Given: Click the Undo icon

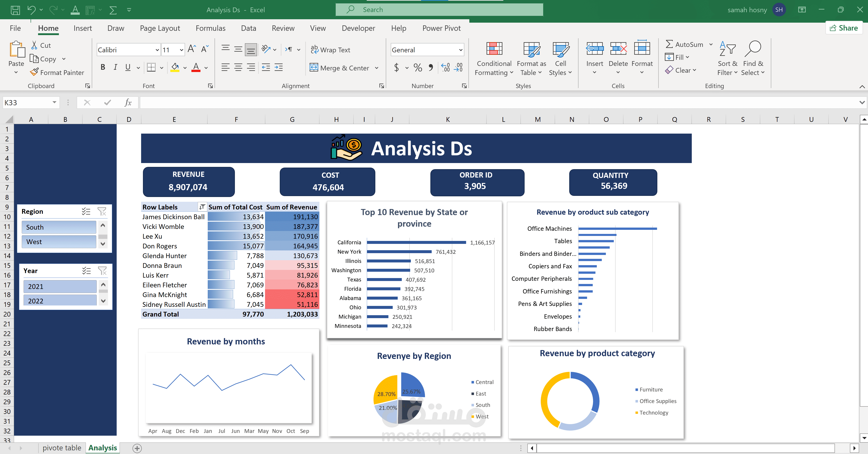Looking at the screenshot, I should [31, 10].
